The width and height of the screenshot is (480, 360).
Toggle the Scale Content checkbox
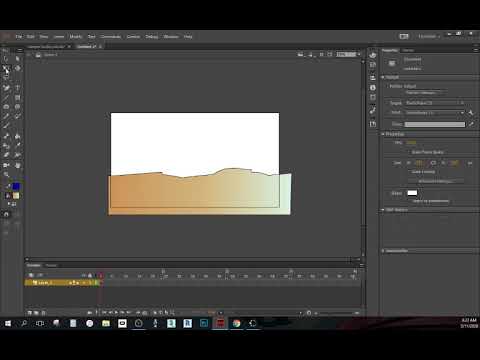click(408, 172)
